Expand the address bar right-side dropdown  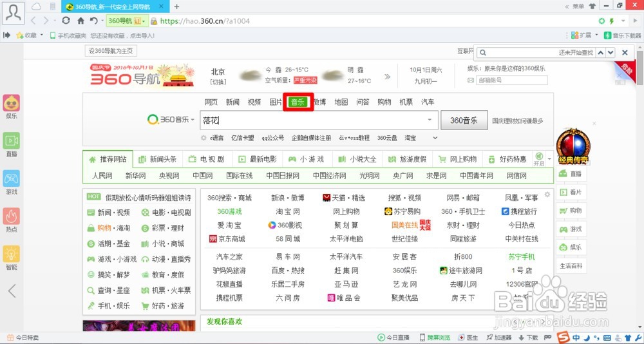pyautogui.click(x=623, y=21)
